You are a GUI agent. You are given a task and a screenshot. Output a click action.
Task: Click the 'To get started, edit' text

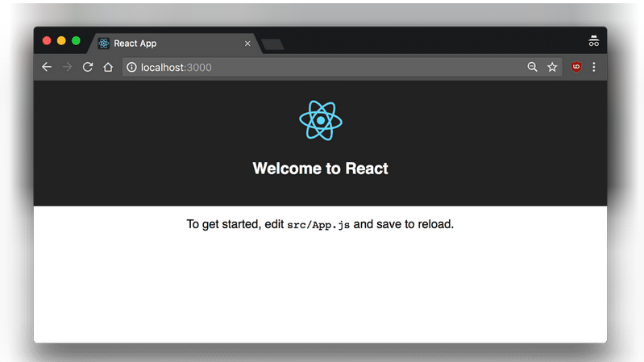pyautogui.click(x=235, y=224)
